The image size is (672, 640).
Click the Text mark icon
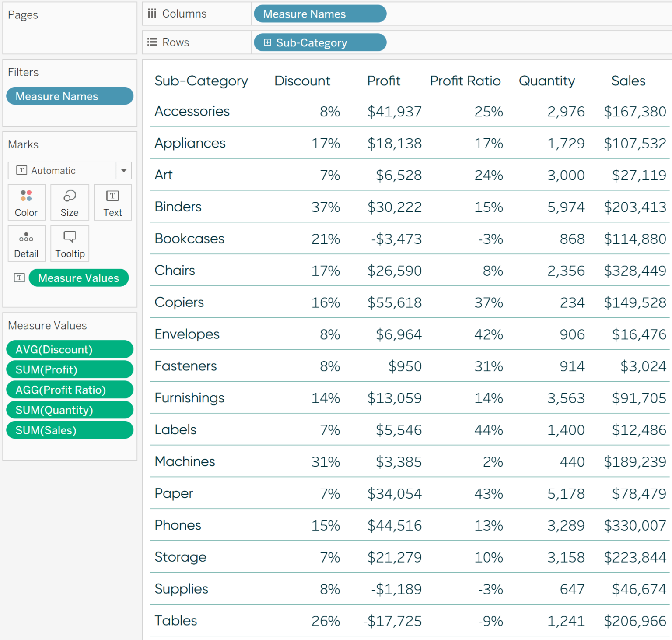112,202
